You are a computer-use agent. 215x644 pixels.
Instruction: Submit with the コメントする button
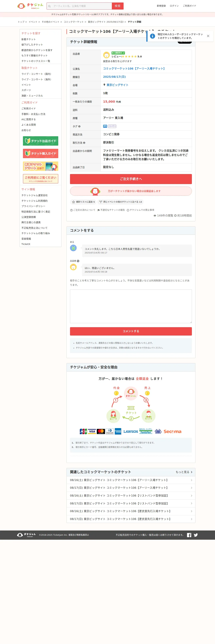(x=131, y=332)
